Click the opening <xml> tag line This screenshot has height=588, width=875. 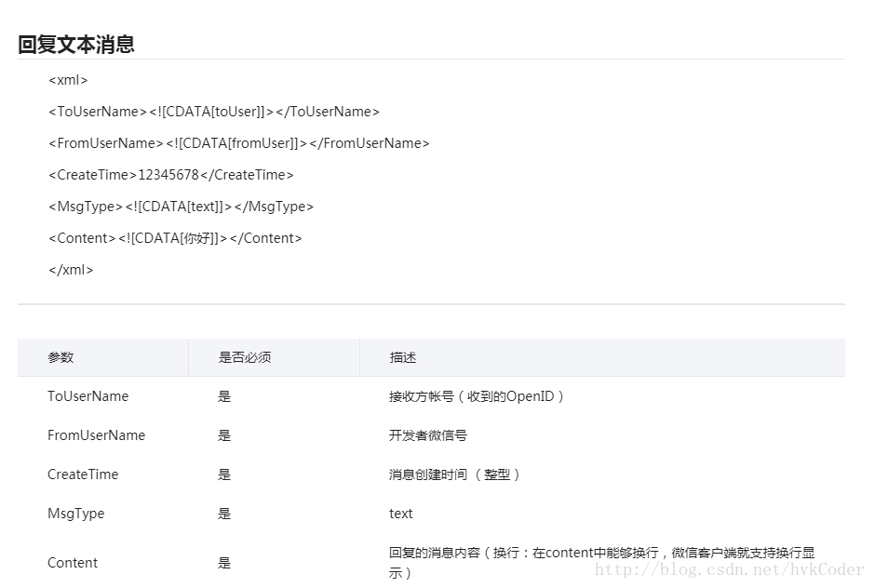click(68, 80)
